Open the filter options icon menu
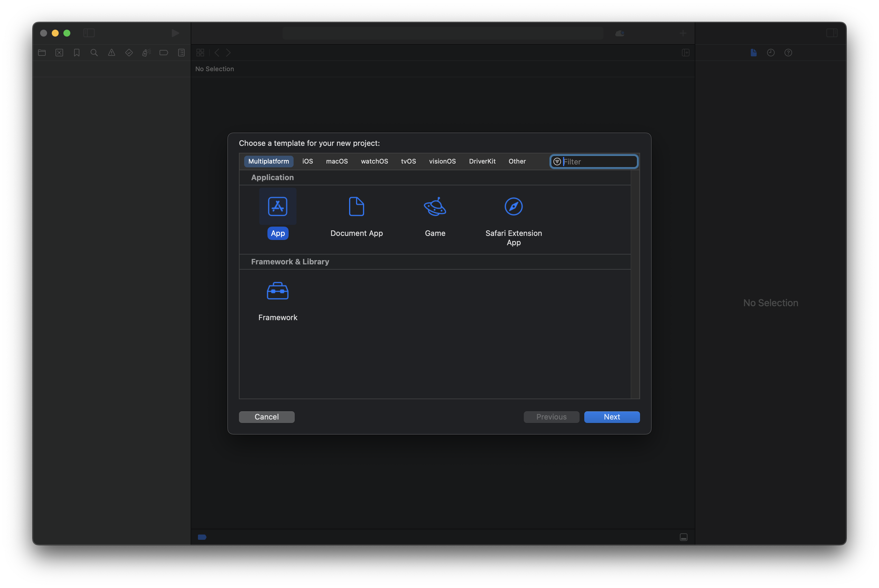The width and height of the screenshot is (879, 588). tap(557, 162)
